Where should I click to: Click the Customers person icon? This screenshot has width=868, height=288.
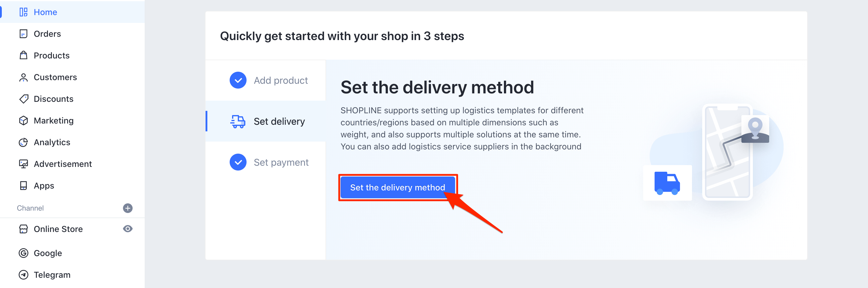point(23,77)
